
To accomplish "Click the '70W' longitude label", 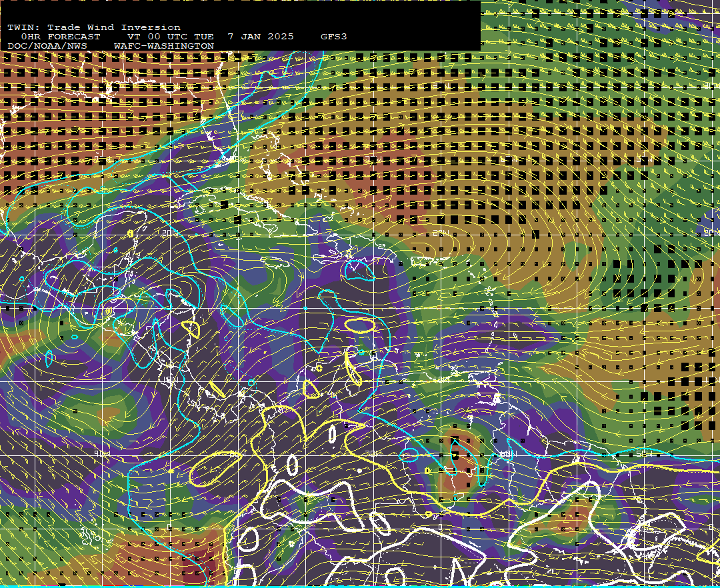I will point(373,453).
